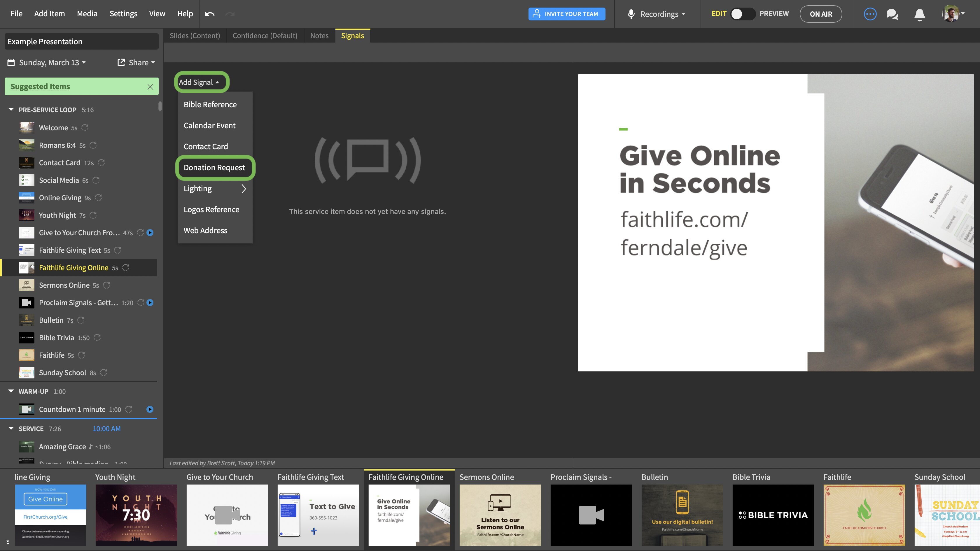Screen dimensions: 980x551
Task: Select Donation Request signal
Action: (215, 168)
